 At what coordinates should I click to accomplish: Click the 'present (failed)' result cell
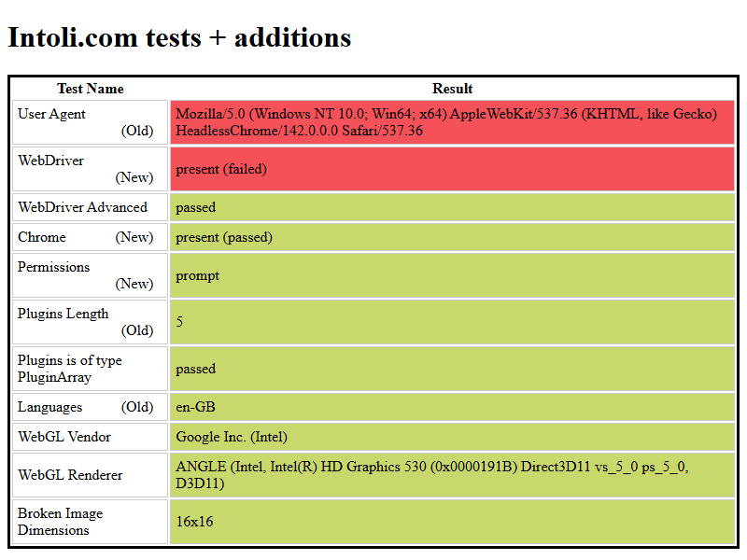click(x=452, y=169)
